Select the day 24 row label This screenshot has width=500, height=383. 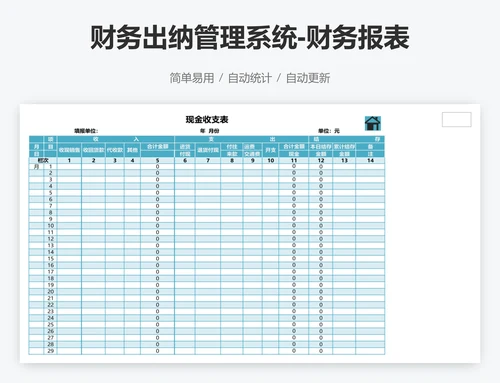[x=51, y=318]
